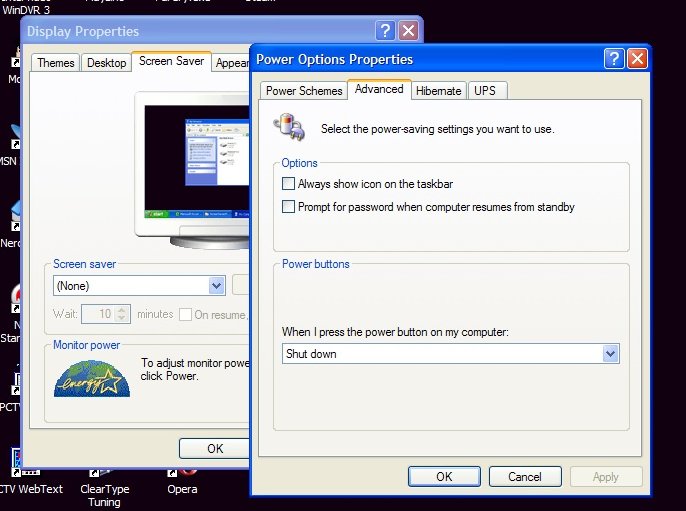Click the Energy Star logo
The image size is (686, 511).
click(x=92, y=377)
